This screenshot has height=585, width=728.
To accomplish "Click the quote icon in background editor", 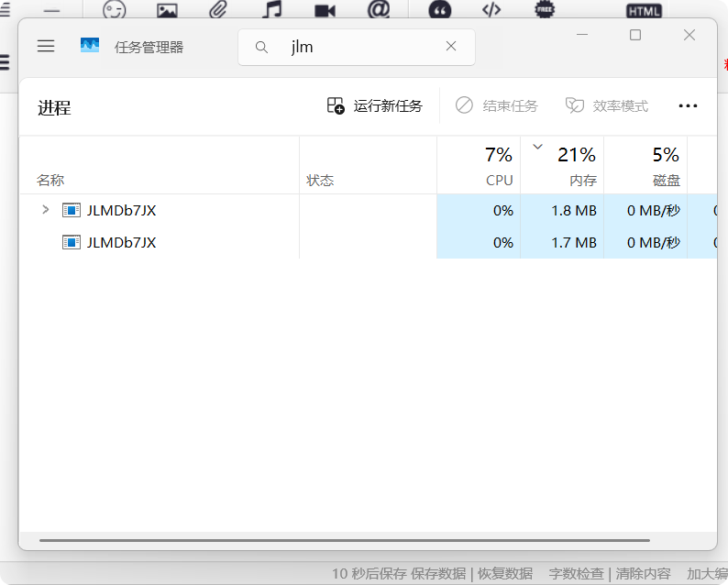I will [x=440, y=10].
